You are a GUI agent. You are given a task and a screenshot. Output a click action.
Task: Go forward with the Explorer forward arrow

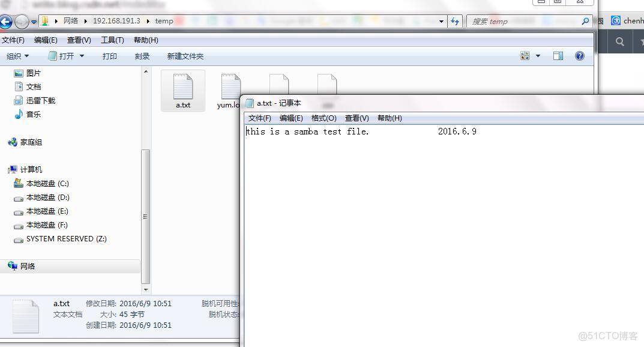click(22, 22)
